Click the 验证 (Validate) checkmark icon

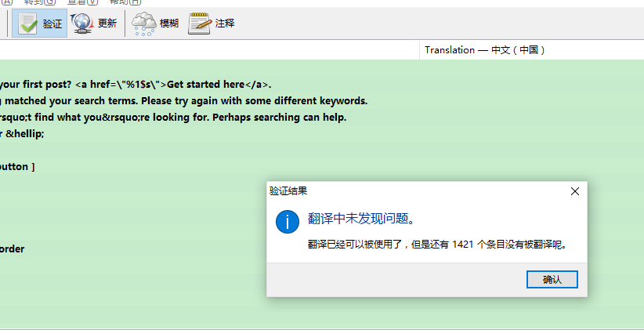[29, 24]
